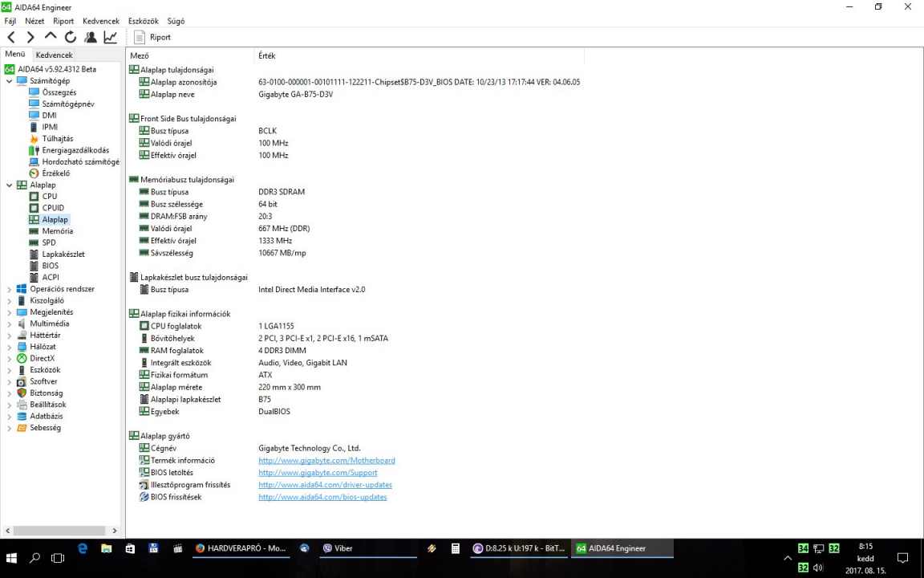This screenshot has width=924, height=578.
Task: Switch to the Menü tab in the sidebar
Action: tap(15, 55)
